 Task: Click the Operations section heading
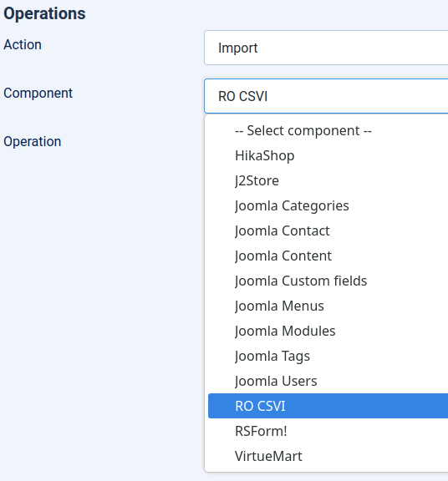tap(44, 14)
